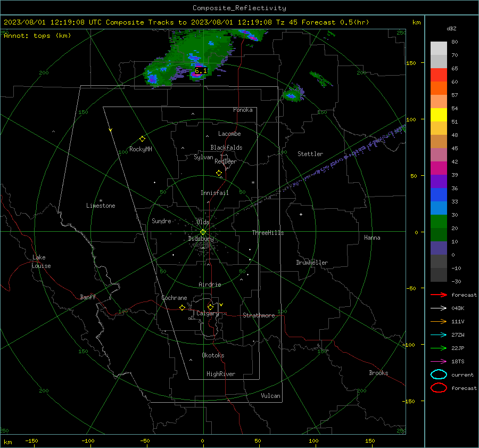Click the Lake Louise label
Viewport: 479px width, 448px height.
point(41,262)
